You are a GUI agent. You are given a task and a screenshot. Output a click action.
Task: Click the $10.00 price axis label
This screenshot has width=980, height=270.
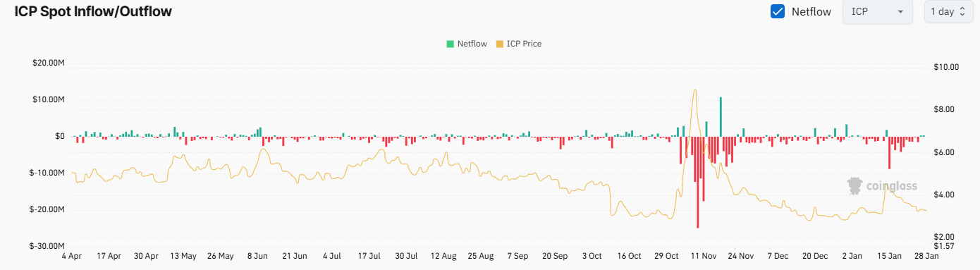tap(946, 68)
